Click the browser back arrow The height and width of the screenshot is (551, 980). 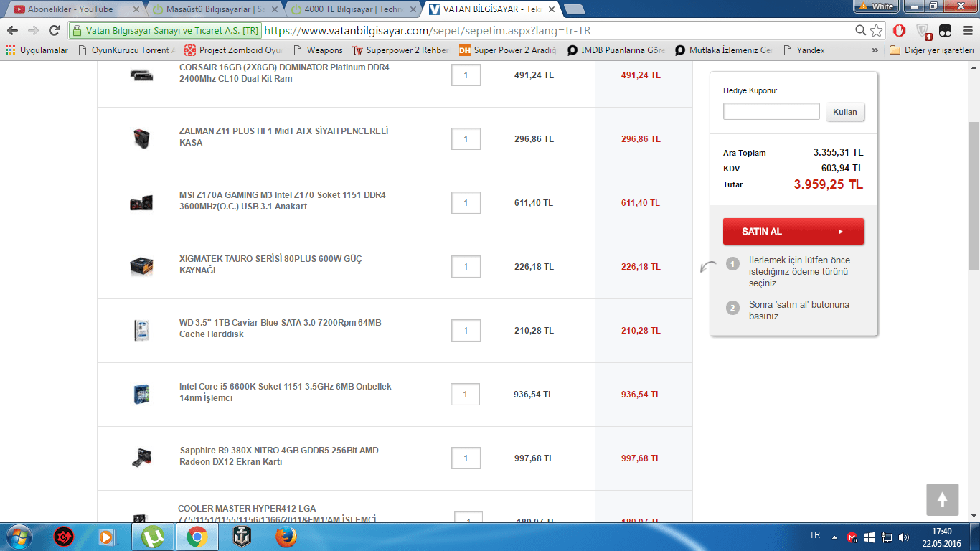click(12, 31)
